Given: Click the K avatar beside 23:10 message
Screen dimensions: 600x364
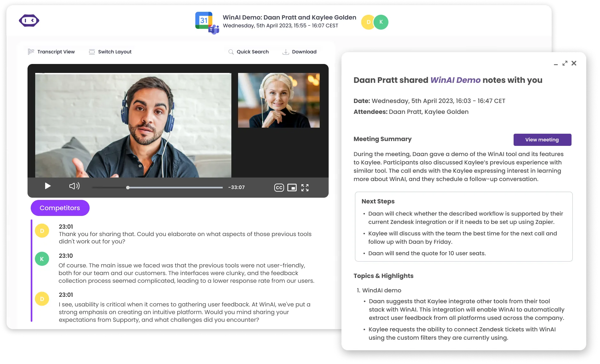Looking at the screenshot, I should coord(42,259).
